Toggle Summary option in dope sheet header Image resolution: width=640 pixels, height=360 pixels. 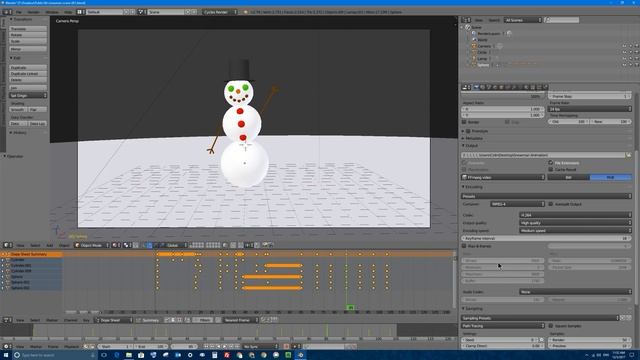[147, 320]
